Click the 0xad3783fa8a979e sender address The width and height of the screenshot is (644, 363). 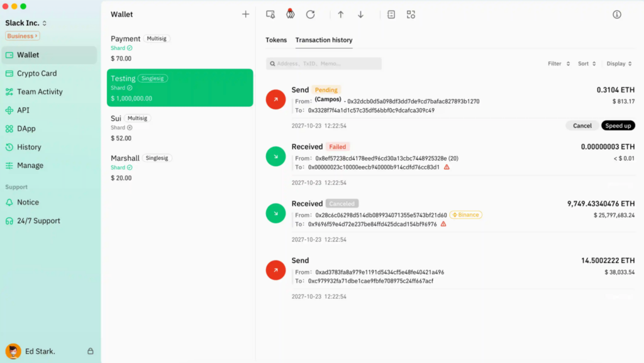[379, 272]
